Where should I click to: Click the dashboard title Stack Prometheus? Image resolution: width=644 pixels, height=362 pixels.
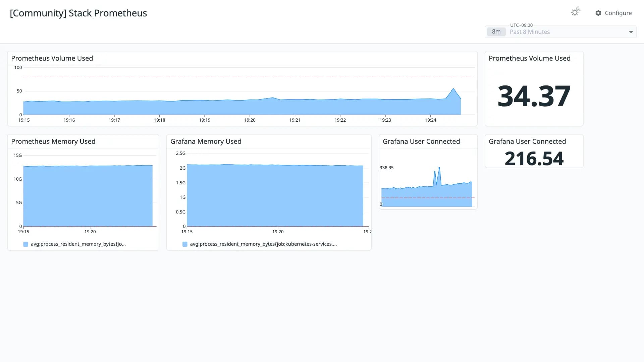tap(78, 13)
